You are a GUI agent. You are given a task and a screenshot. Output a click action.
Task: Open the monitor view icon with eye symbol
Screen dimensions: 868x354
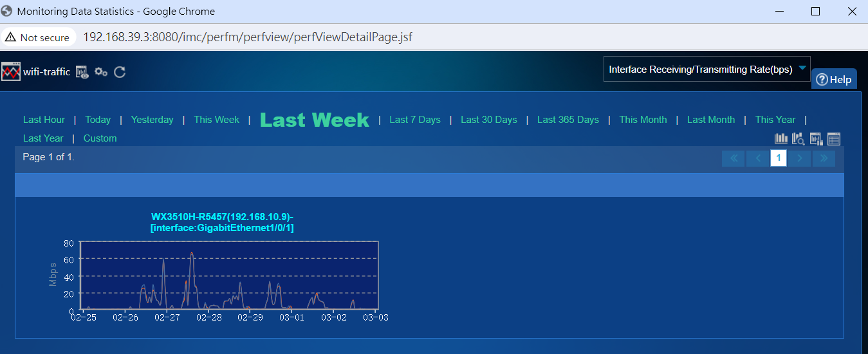tap(82, 72)
